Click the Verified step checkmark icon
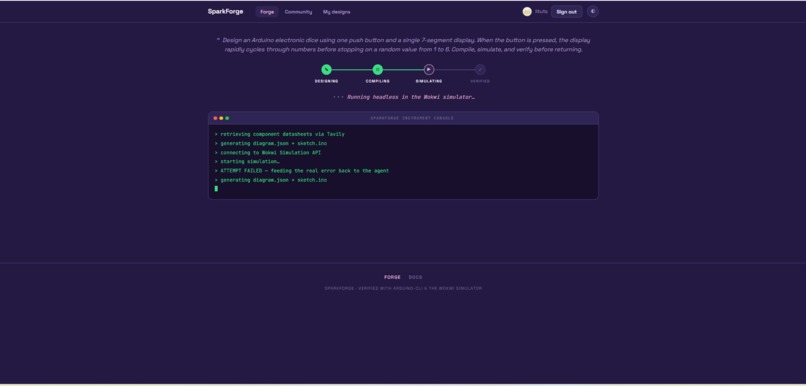This screenshot has width=806, height=386. pyautogui.click(x=480, y=69)
